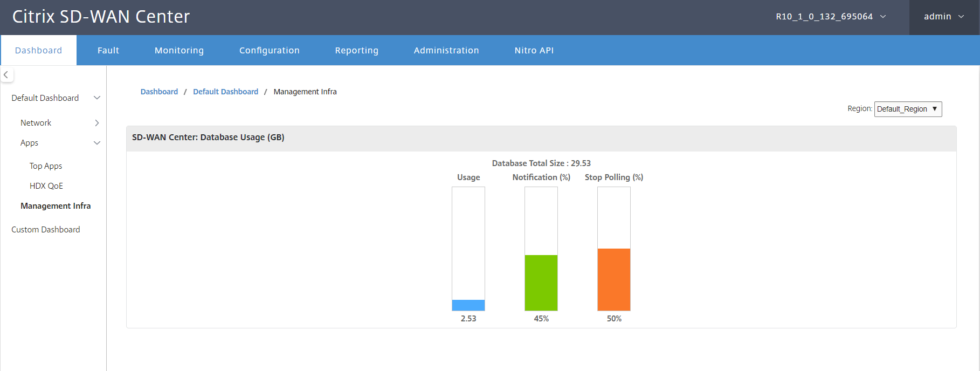Collapse the sidebar with the left arrow icon
The image size is (980, 371).
6,75
